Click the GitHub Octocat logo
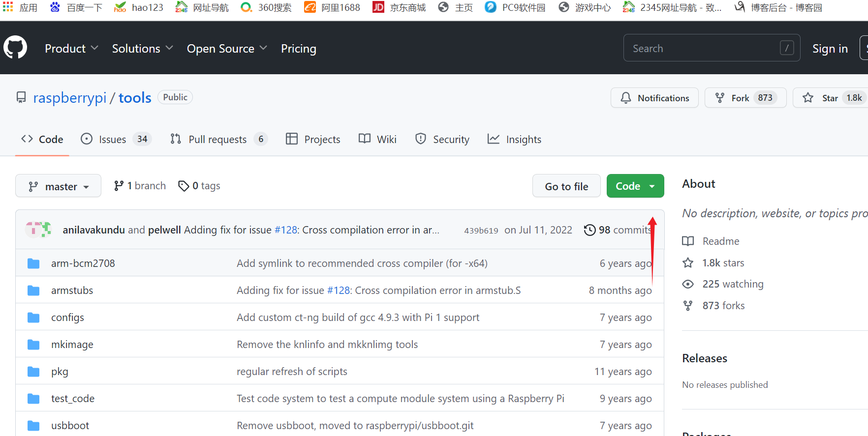 click(15, 48)
